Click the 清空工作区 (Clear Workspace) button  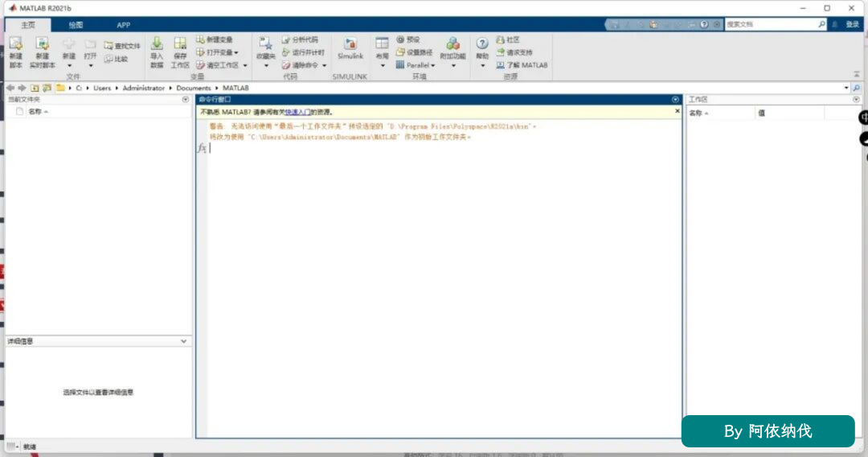tap(219, 65)
